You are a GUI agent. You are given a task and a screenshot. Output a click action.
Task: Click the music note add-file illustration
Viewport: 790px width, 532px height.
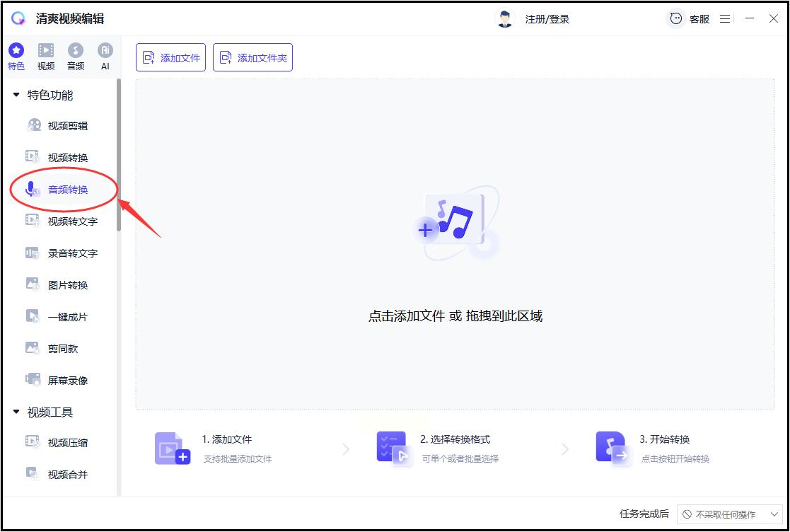[x=455, y=224]
